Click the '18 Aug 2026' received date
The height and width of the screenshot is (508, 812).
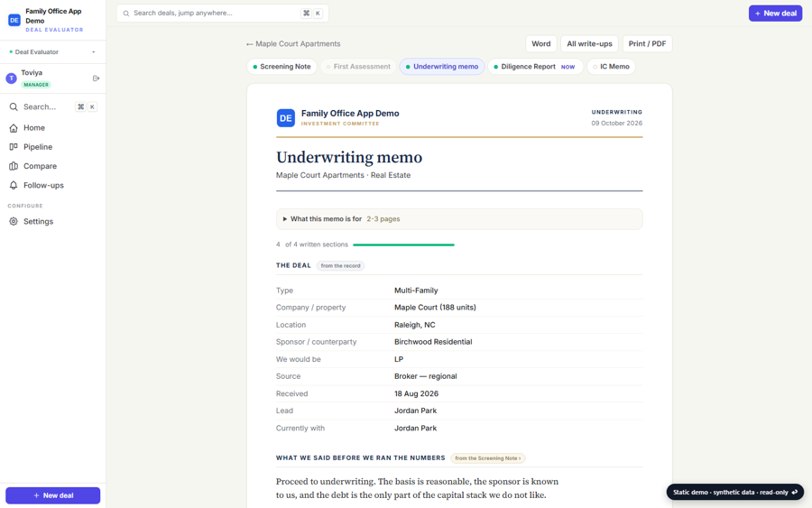point(416,393)
